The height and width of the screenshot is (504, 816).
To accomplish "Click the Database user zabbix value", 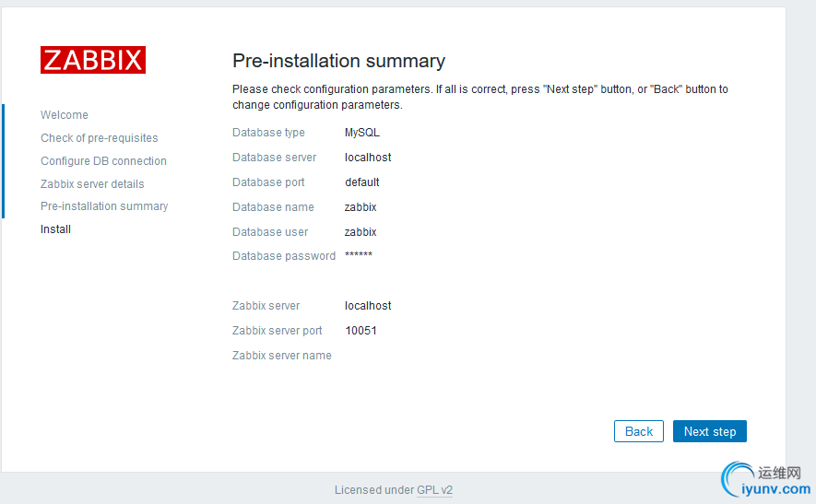I will pos(361,232).
